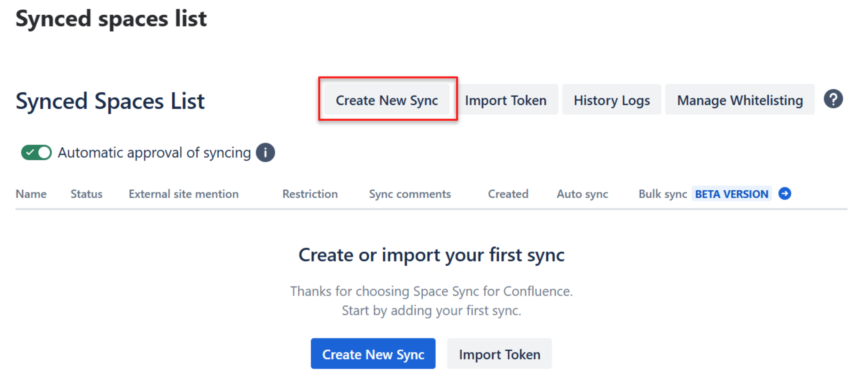868x381 pixels.
Task: Click the External site mention column header
Action: coord(183,194)
